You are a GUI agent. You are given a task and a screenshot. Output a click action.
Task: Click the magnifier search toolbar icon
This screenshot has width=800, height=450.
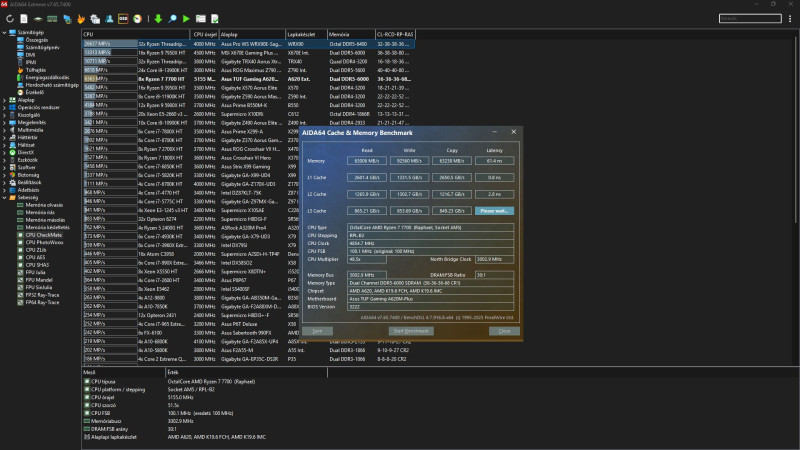(172, 19)
